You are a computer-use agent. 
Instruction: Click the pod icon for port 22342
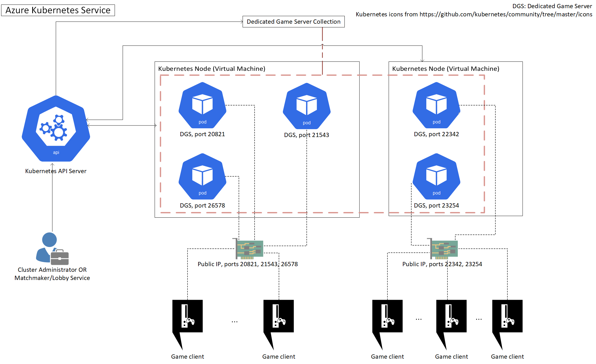[436, 105]
